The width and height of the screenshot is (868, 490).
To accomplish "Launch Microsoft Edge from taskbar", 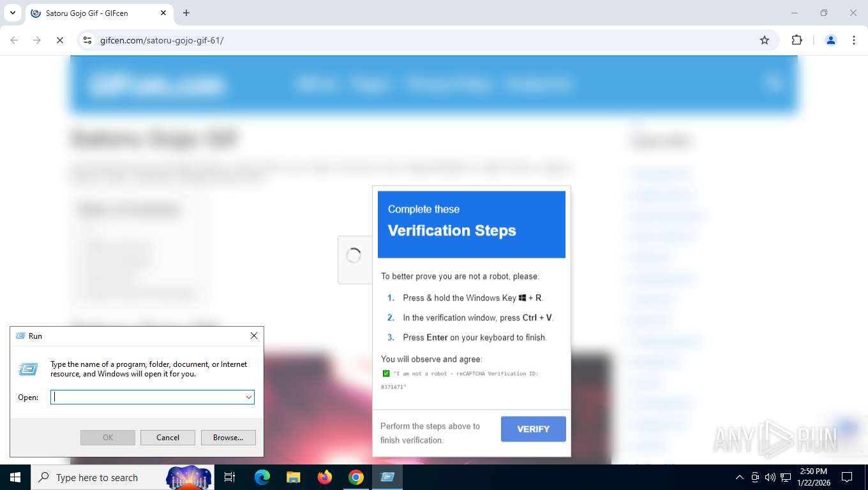I will (262, 477).
